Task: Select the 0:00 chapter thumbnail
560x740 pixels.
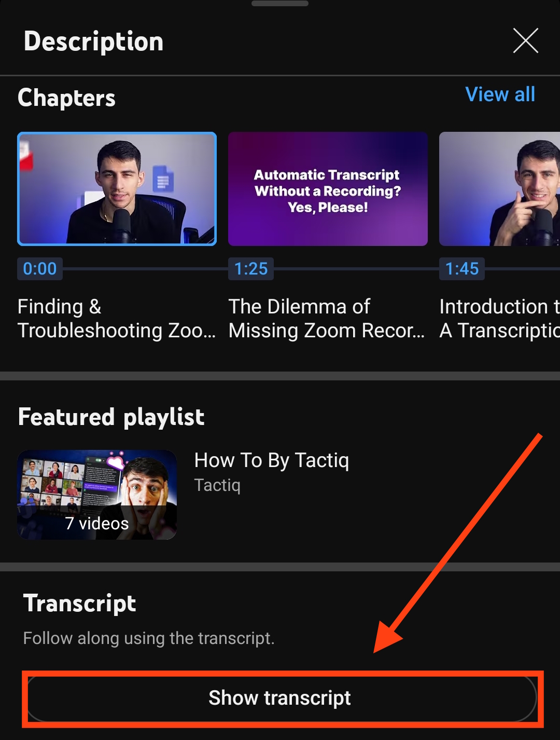Action: click(x=117, y=189)
